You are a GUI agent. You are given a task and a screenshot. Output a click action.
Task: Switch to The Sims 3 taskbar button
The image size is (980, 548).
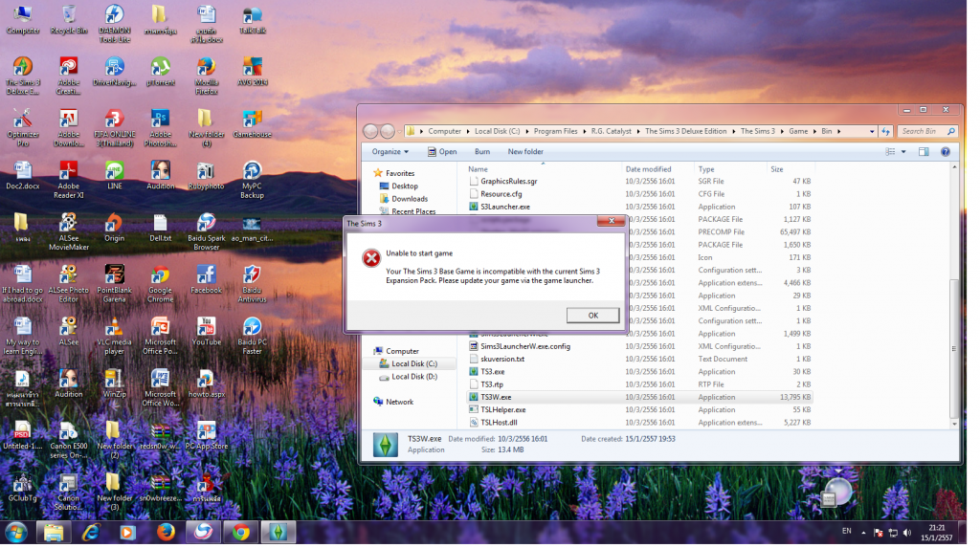tap(278, 533)
